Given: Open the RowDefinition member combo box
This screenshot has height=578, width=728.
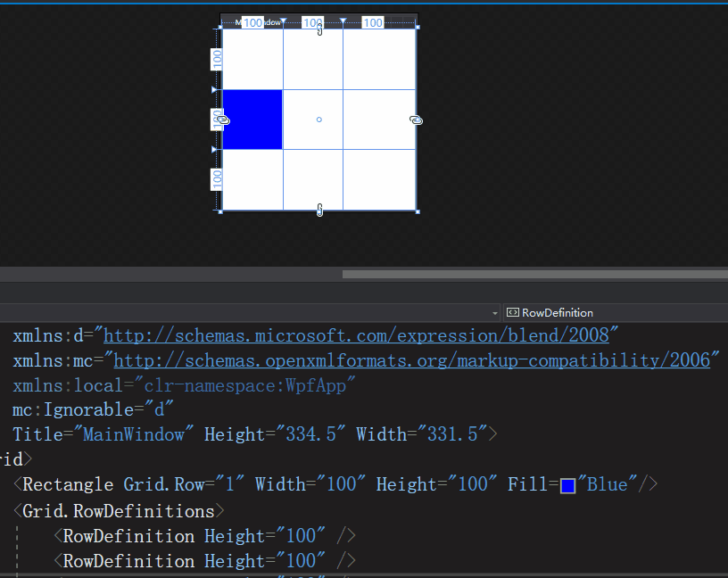Looking at the screenshot, I should click(x=616, y=312).
